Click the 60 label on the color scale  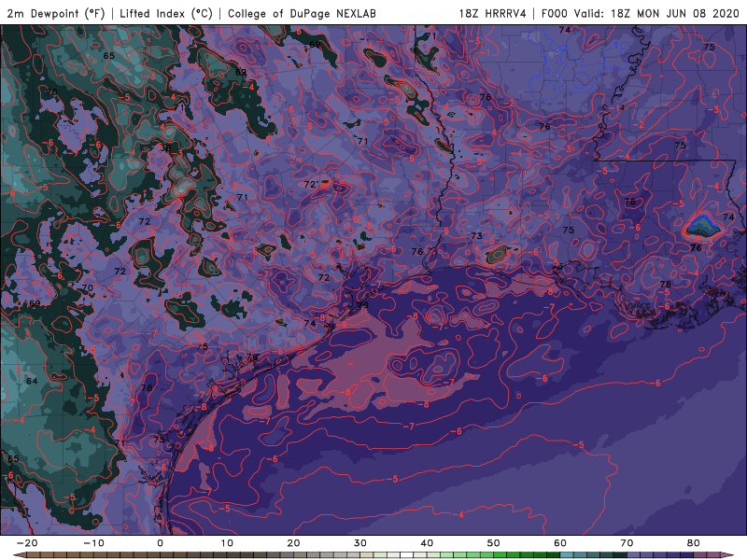tap(560, 543)
